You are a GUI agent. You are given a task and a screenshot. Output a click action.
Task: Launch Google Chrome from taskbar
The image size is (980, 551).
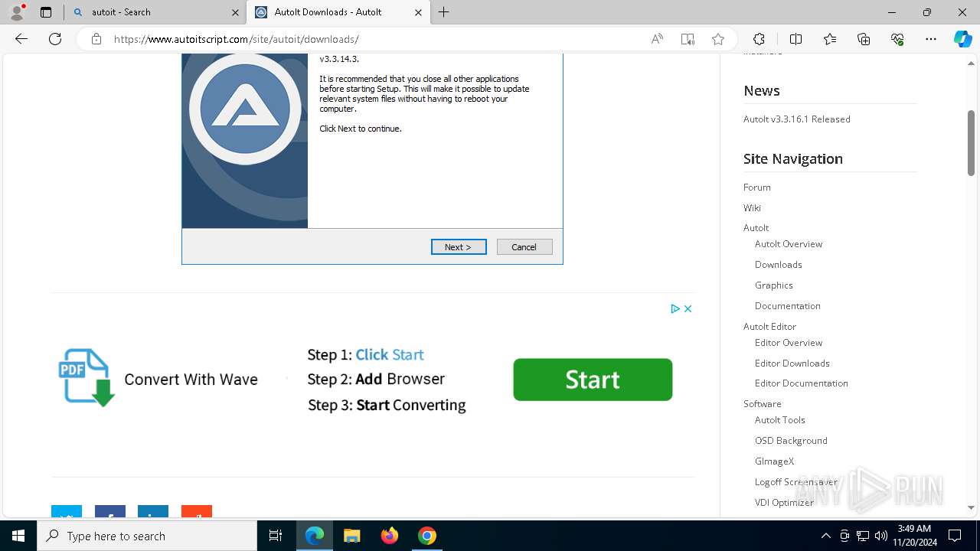point(427,536)
